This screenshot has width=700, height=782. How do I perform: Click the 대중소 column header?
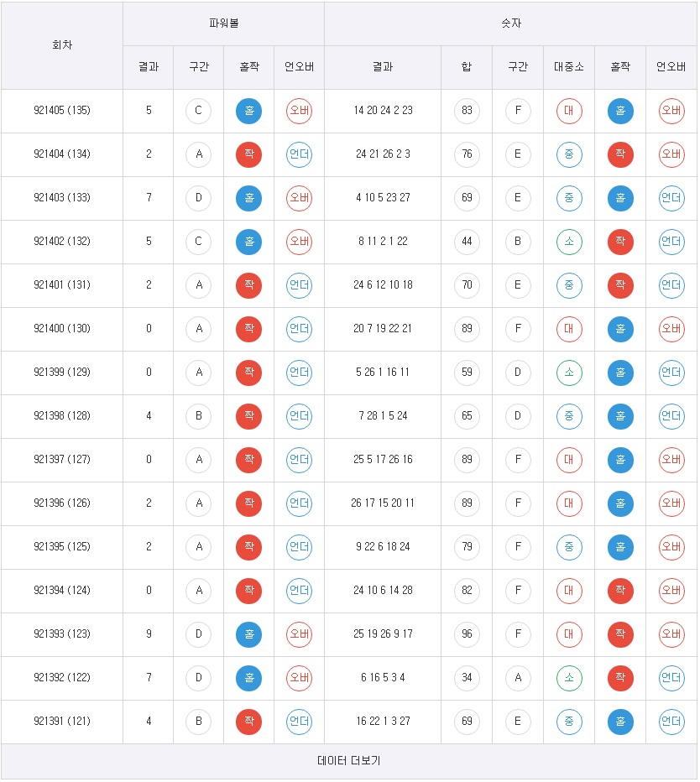pyautogui.click(x=569, y=67)
